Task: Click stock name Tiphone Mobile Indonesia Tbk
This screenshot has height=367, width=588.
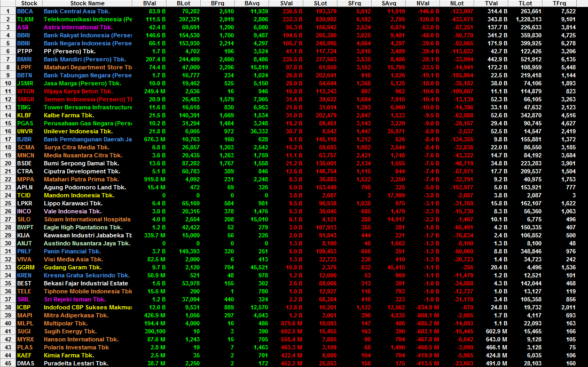Action: (x=88, y=291)
